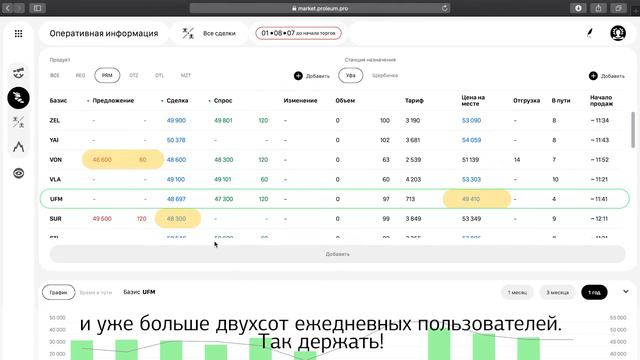Open on-site price 53 090 for ZEL
640x360 pixels.
(471, 120)
